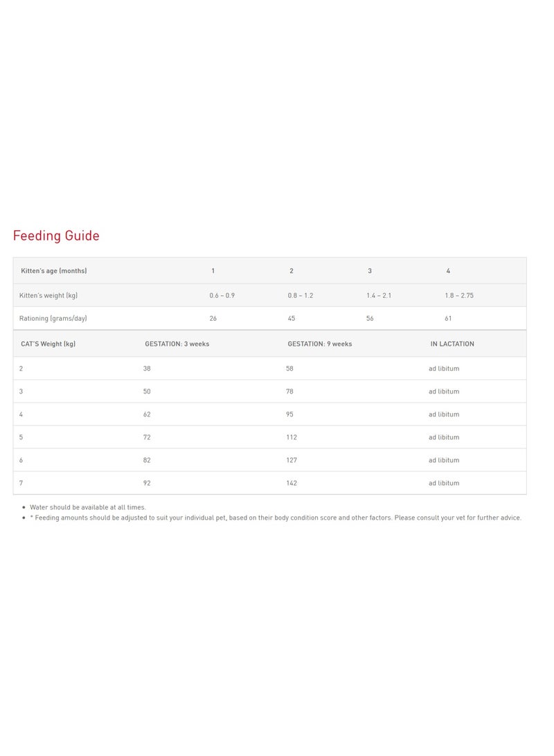Click the value 38 in gestation column
The width and height of the screenshot is (554, 756).
coord(147,369)
